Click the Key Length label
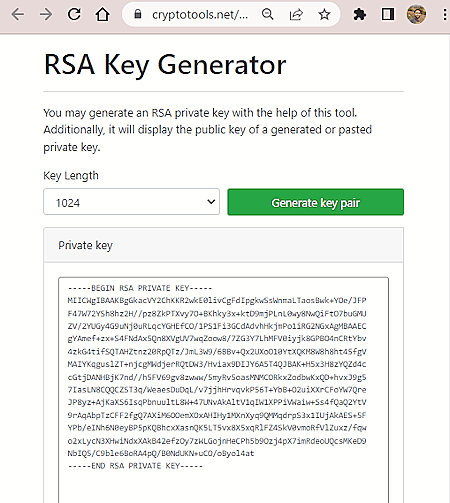 pyautogui.click(x=71, y=176)
